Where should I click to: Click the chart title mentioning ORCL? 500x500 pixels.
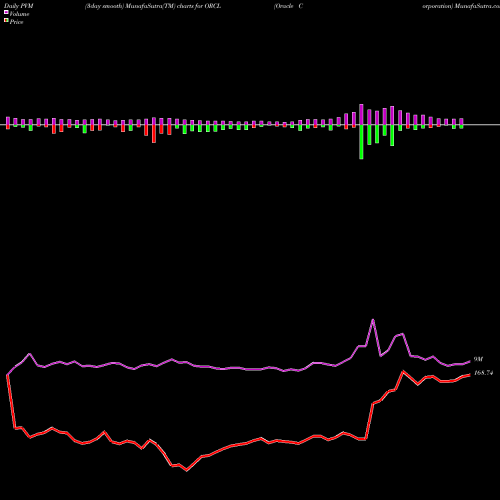pyautogui.click(x=153, y=6)
